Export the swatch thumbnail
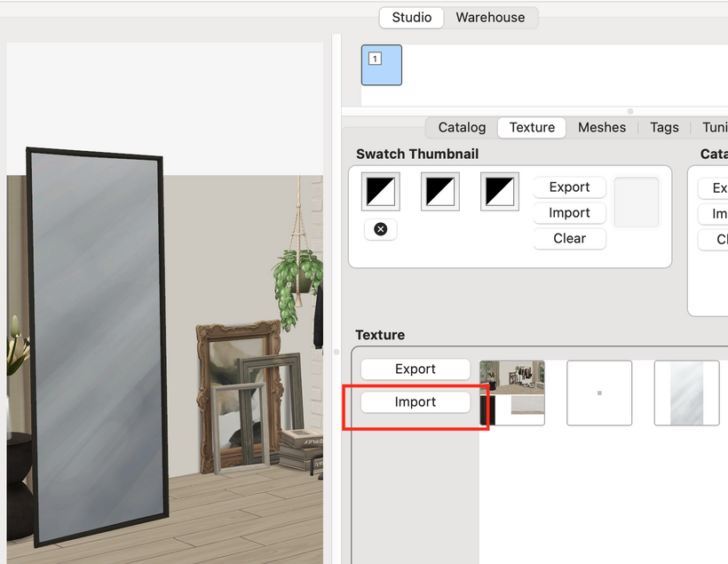 pyautogui.click(x=569, y=187)
